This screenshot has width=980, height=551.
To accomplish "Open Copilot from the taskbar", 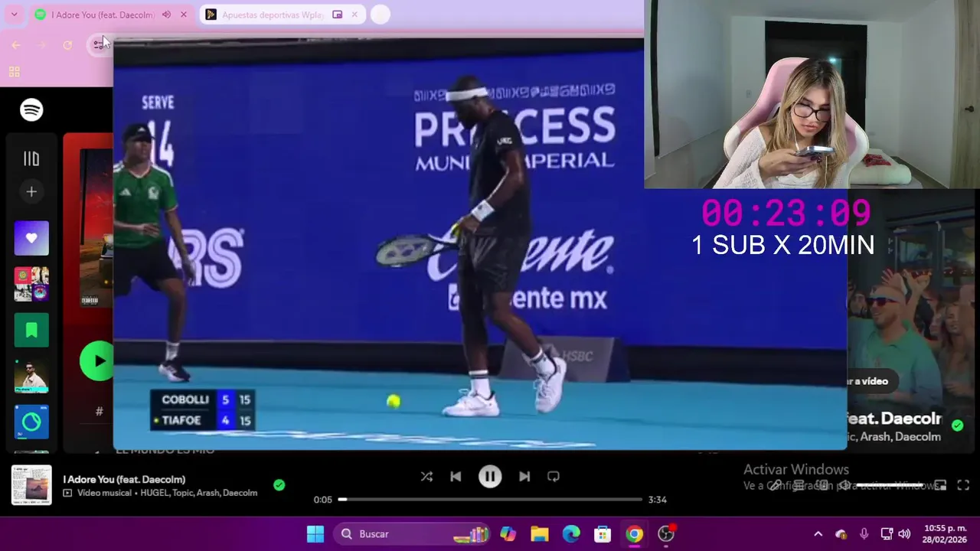I will (508, 533).
